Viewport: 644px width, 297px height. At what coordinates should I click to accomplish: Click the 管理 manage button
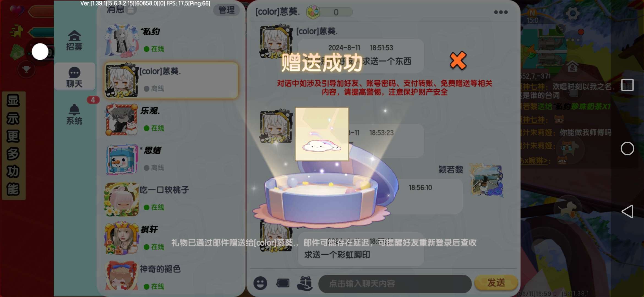[x=226, y=10]
